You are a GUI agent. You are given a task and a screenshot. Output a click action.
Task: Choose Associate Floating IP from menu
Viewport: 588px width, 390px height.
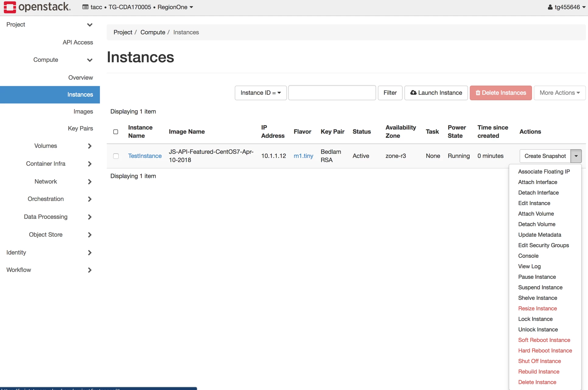[544, 172]
